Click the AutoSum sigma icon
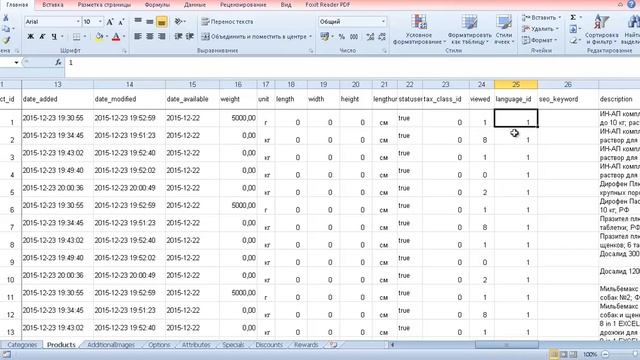 573,18
